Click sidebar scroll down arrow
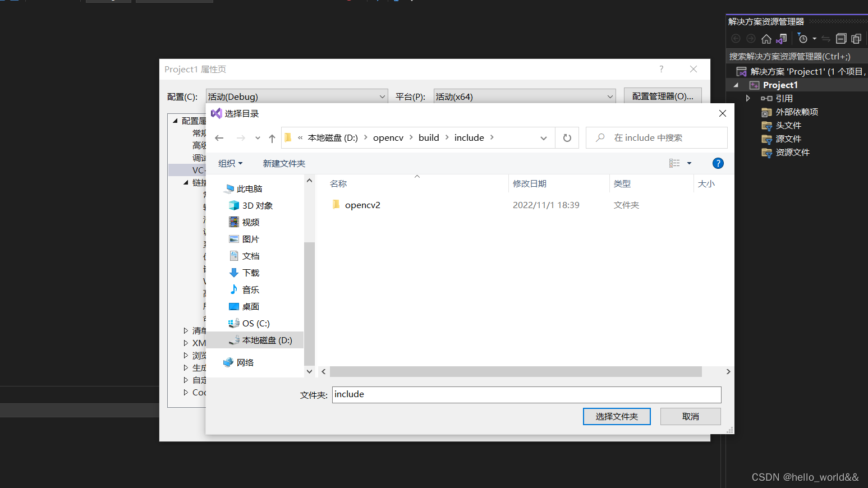This screenshot has height=488, width=868. (x=309, y=371)
